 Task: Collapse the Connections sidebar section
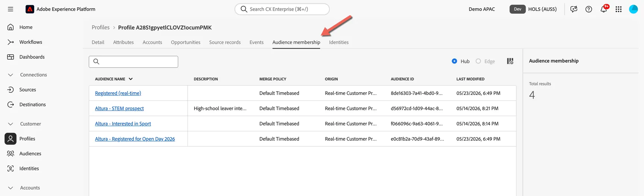pyautogui.click(x=10, y=75)
